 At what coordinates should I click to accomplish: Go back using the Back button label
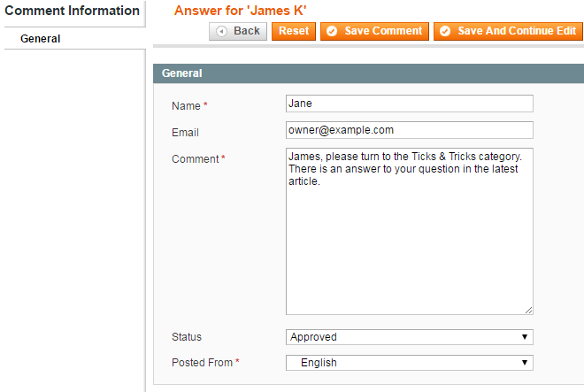pyautogui.click(x=247, y=31)
